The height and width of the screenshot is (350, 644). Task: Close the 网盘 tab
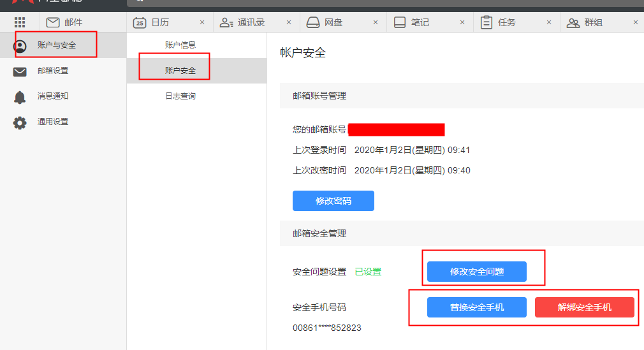(x=376, y=22)
